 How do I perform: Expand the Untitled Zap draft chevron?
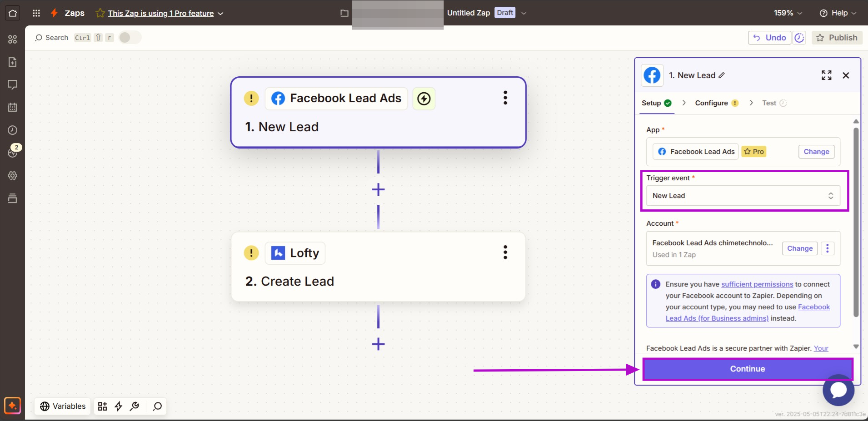tap(524, 13)
